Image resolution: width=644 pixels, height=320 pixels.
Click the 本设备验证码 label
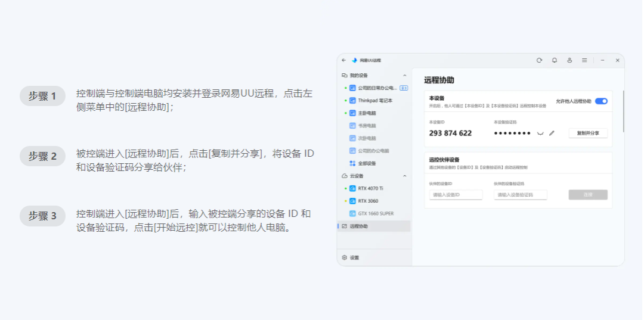point(505,122)
